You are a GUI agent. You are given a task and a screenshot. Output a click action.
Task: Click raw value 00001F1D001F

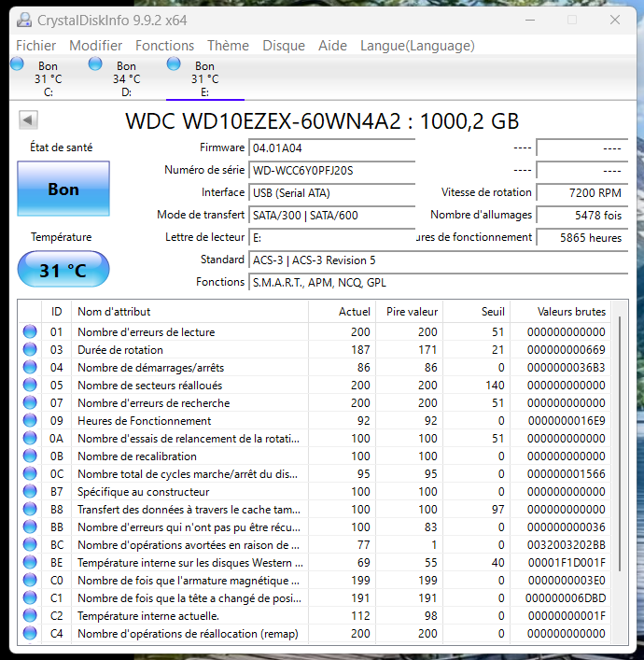coord(567,562)
